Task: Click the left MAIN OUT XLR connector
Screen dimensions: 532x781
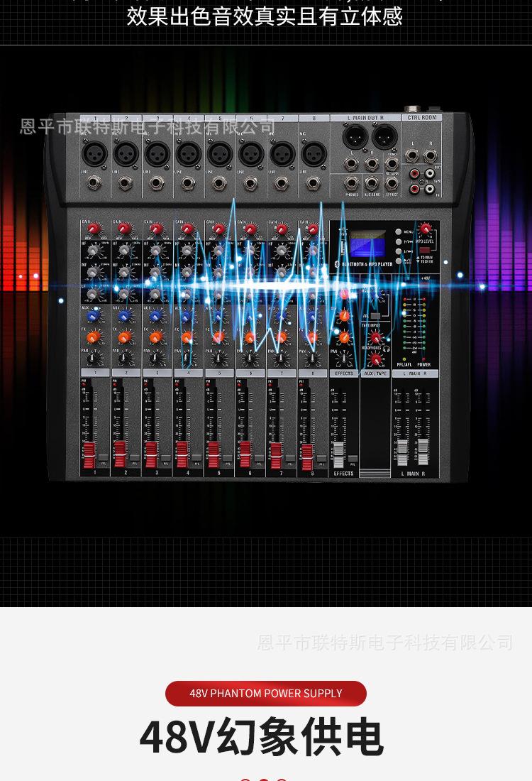Action: point(354,136)
